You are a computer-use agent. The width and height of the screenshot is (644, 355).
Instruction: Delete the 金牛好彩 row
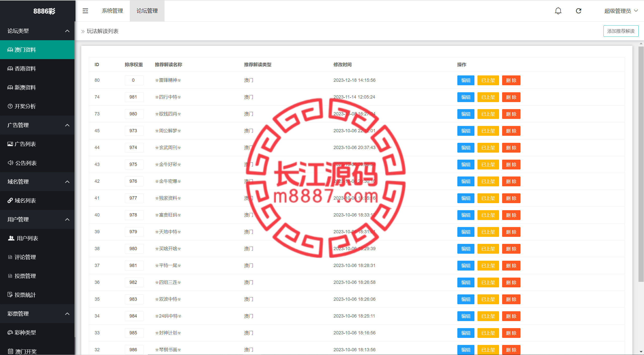pyautogui.click(x=511, y=164)
